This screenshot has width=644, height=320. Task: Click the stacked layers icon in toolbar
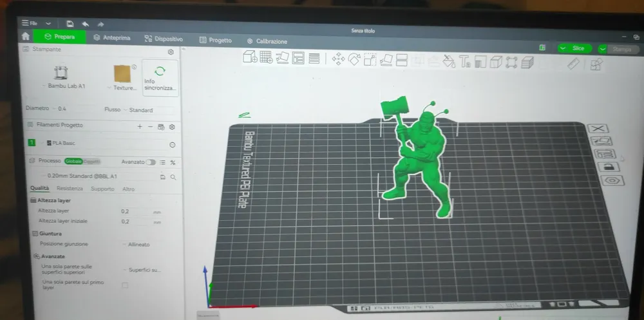click(x=527, y=62)
